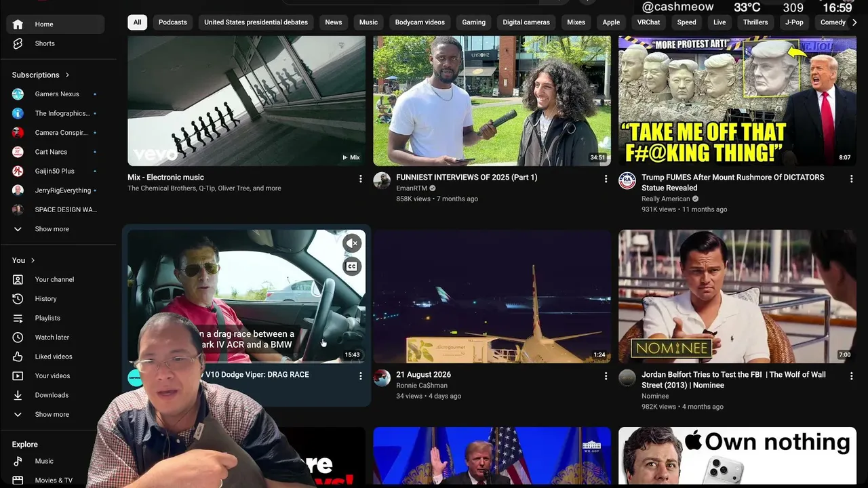This screenshot has width=868, height=488.
Task: Open Jordan Belfort Tries to Test the FBI title
Action: pyautogui.click(x=734, y=380)
